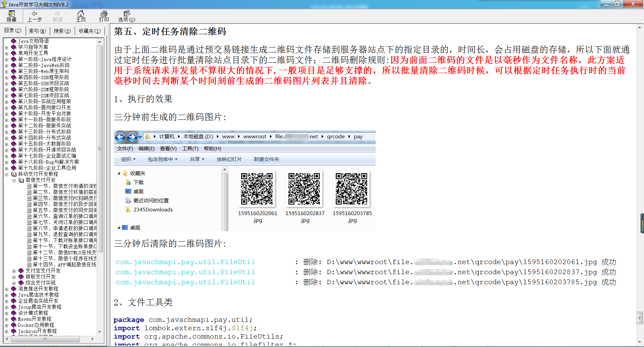
Task: Expand the 支付宝支付开发 node
Action: click(x=14, y=271)
